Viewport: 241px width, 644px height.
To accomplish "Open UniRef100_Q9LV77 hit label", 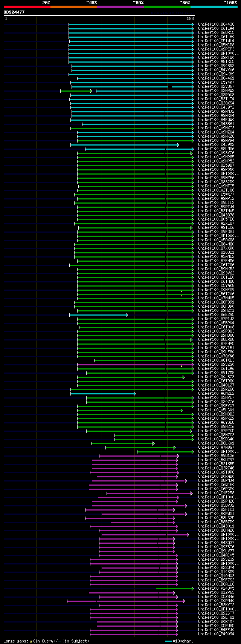I will click(216, 551).
